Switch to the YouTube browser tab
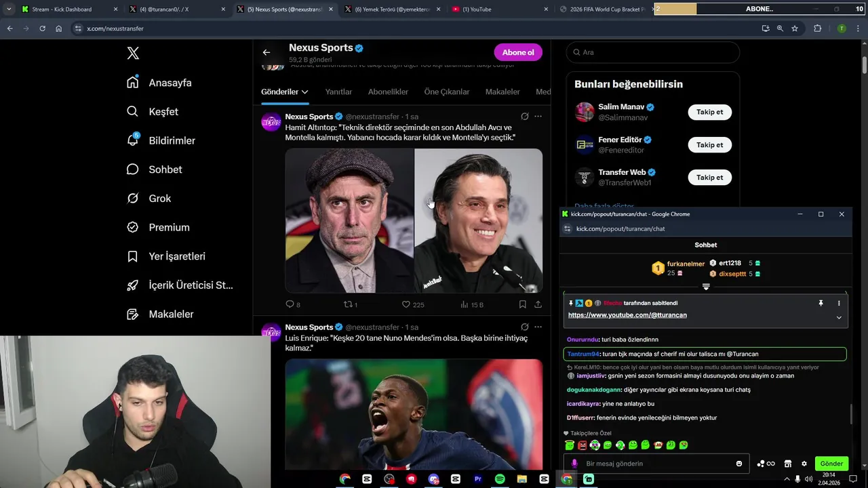Image resolution: width=868 pixels, height=488 pixels. (500, 9)
